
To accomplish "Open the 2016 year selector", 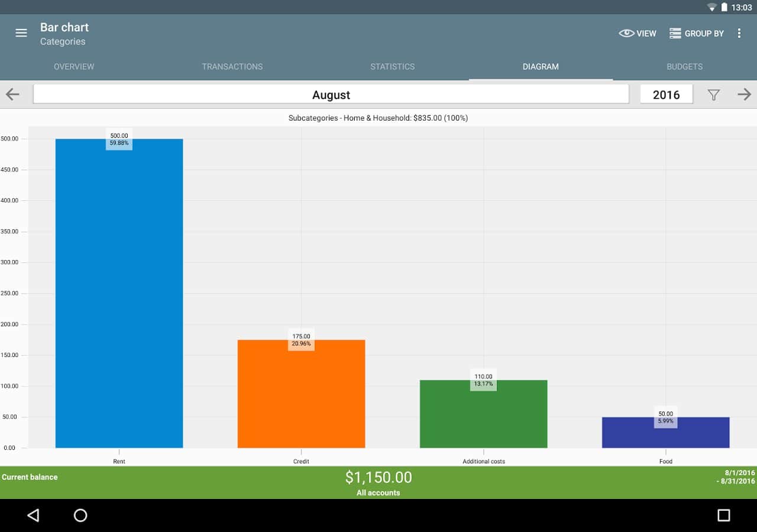I will tap(666, 95).
